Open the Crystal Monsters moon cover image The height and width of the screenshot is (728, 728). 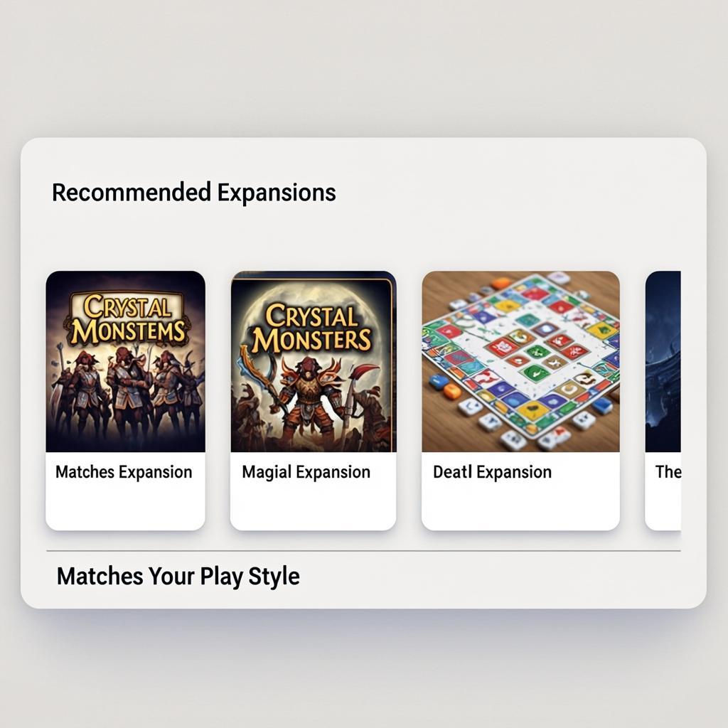click(314, 361)
